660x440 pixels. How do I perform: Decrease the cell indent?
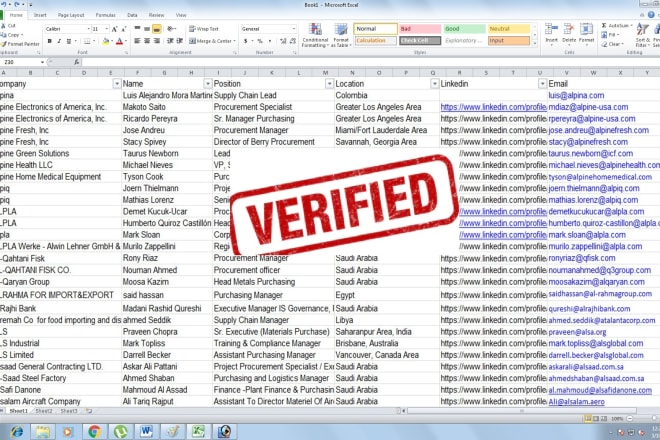[x=170, y=41]
